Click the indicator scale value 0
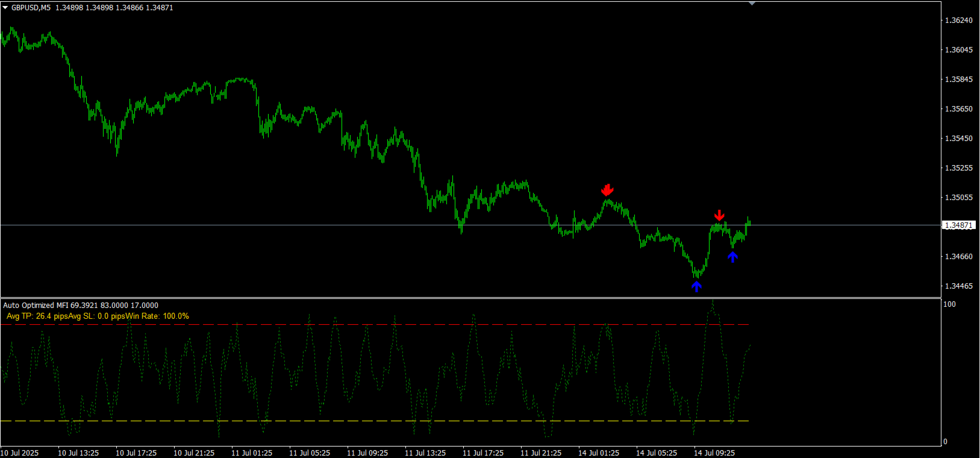This screenshot has height=458, width=980. click(945, 442)
